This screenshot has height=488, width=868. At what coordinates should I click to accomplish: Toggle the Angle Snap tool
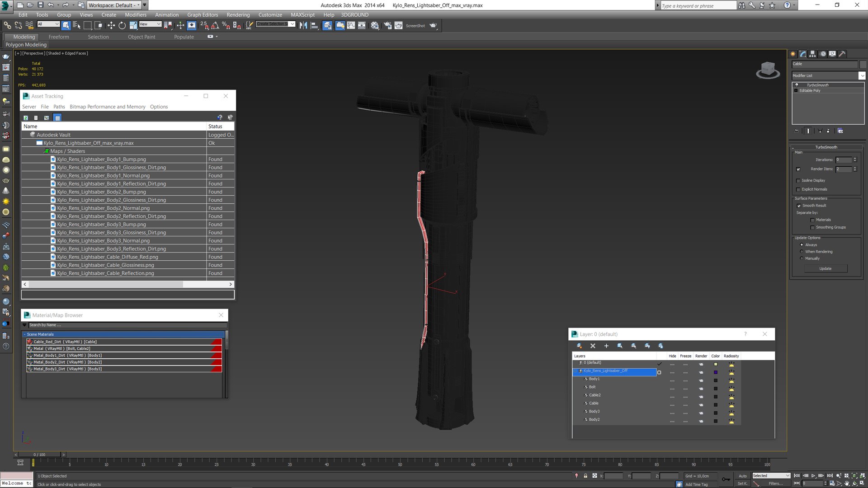(x=215, y=25)
